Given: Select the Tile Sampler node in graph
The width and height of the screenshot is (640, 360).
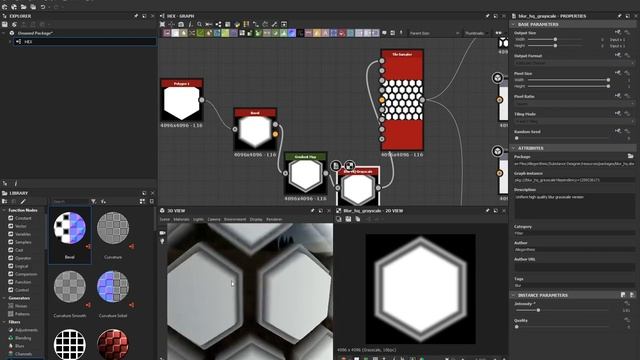Looking at the screenshot, I should point(402,100).
